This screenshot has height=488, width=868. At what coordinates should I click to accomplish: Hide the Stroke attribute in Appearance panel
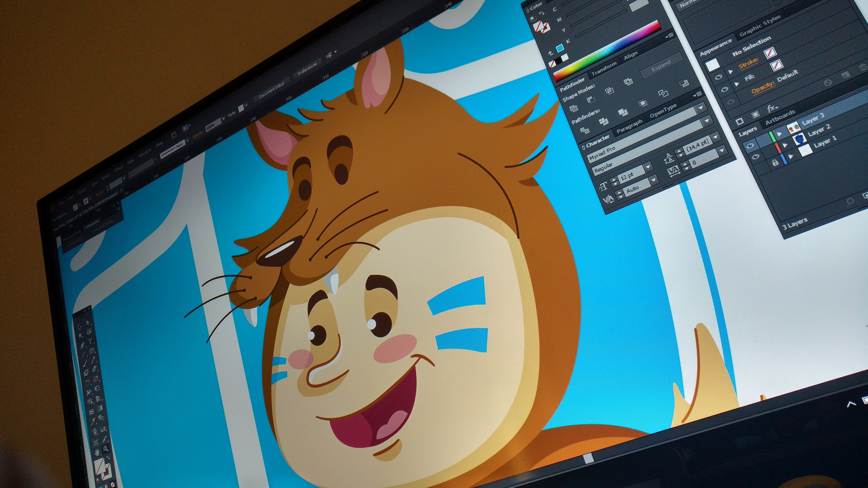tap(719, 77)
